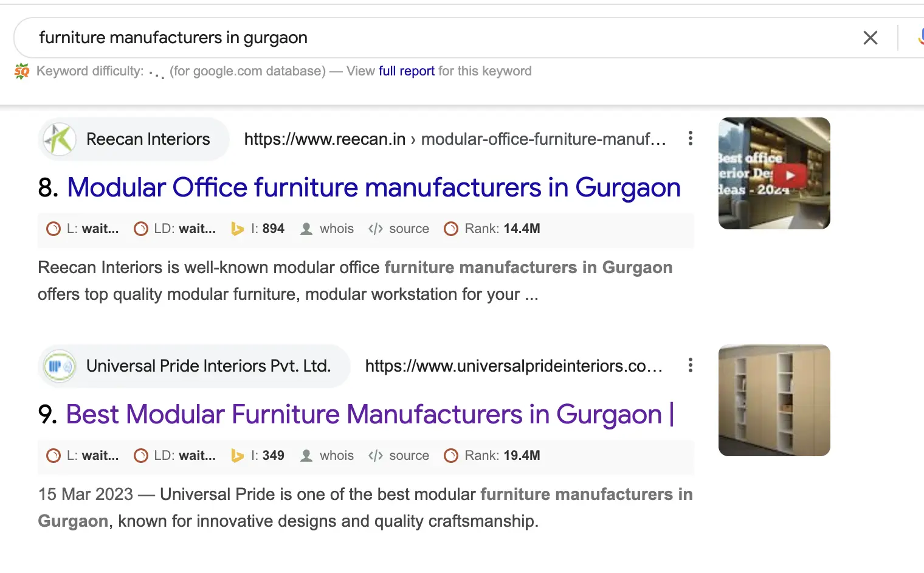This screenshot has height=573, width=924.
Task: Click the Reecan Interiors favicon
Action: tap(60, 139)
